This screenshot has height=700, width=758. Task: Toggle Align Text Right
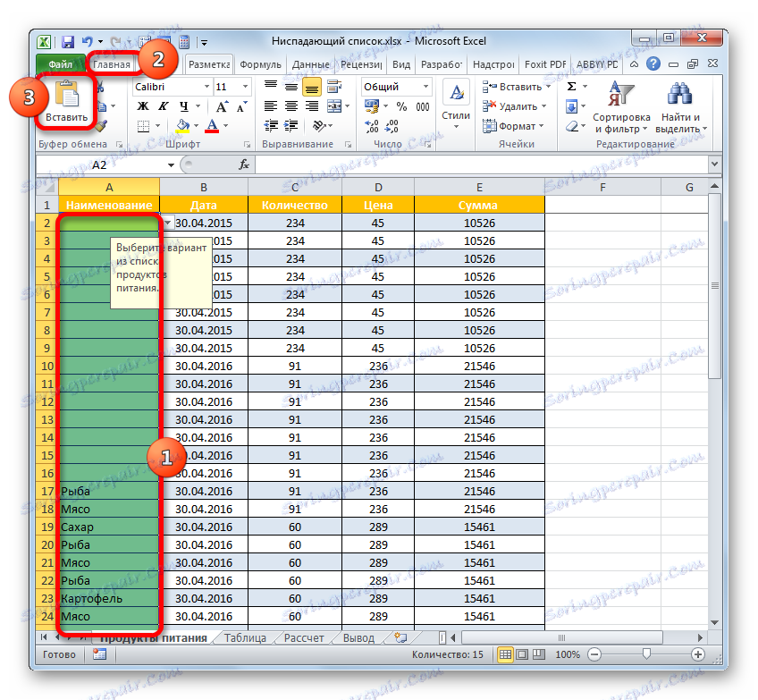(x=312, y=106)
